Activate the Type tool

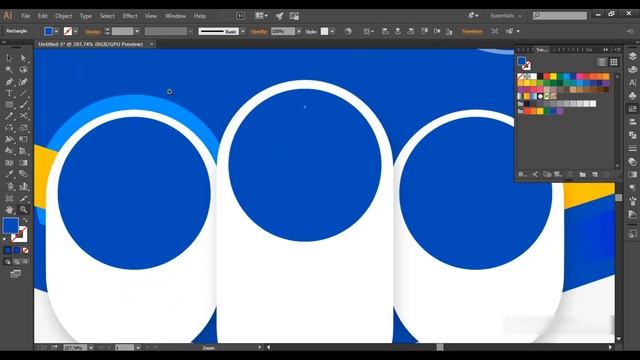click(x=9, y=93)
